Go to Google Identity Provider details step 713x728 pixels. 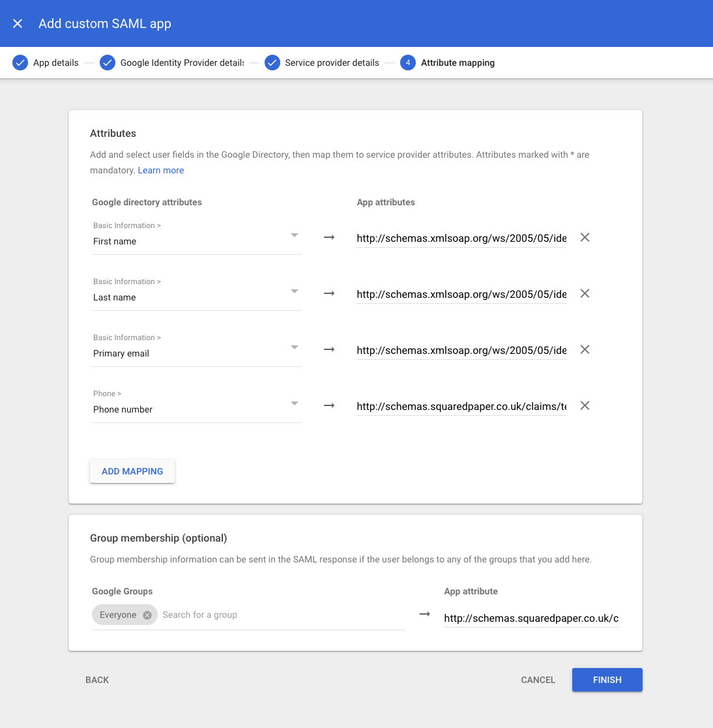pyautogui.click(x=182, y=63)
